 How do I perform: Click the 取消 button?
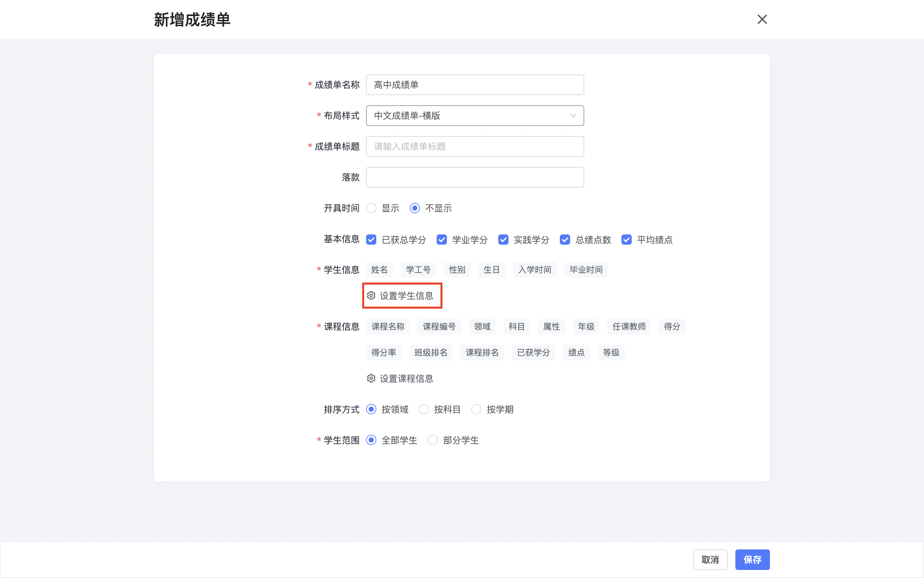(x=710, y=560)
